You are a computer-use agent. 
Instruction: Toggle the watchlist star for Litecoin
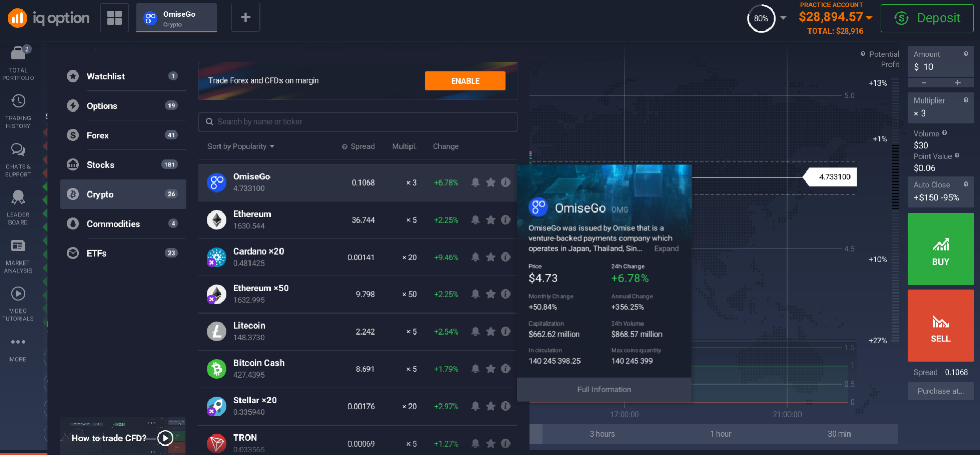pos(491,331)
